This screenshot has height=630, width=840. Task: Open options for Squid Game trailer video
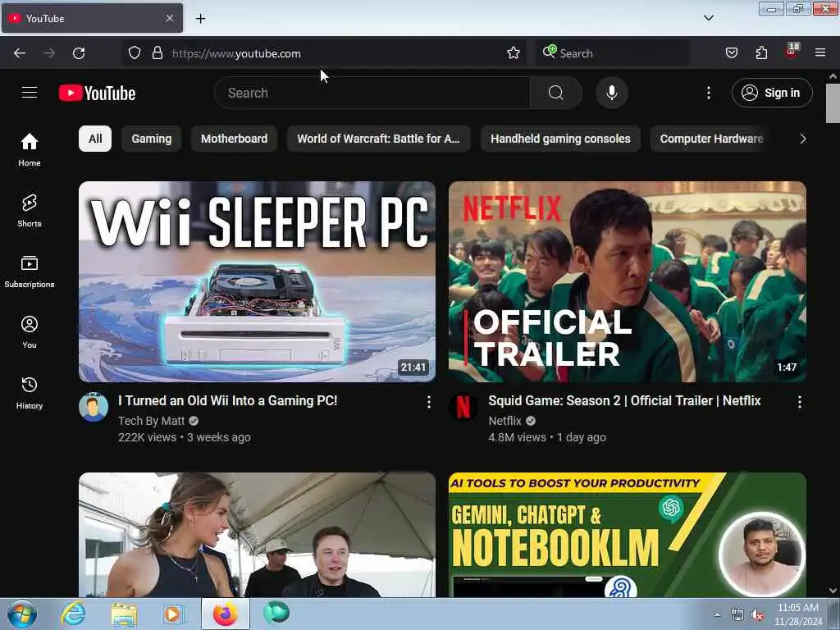799,402
